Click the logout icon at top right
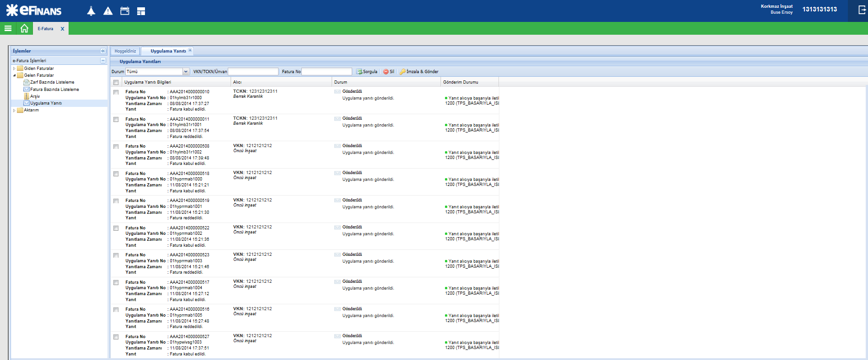 click(x=862, y=10)
